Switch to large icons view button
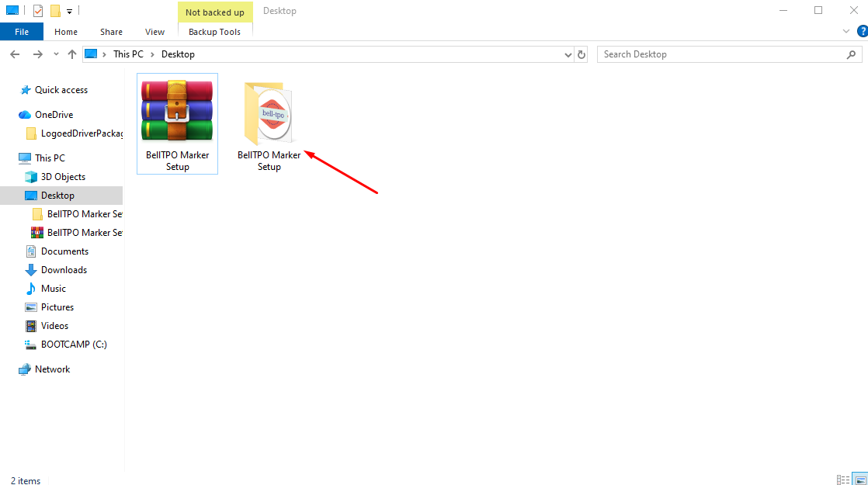 pyautogui.click(x=859, y=480)
